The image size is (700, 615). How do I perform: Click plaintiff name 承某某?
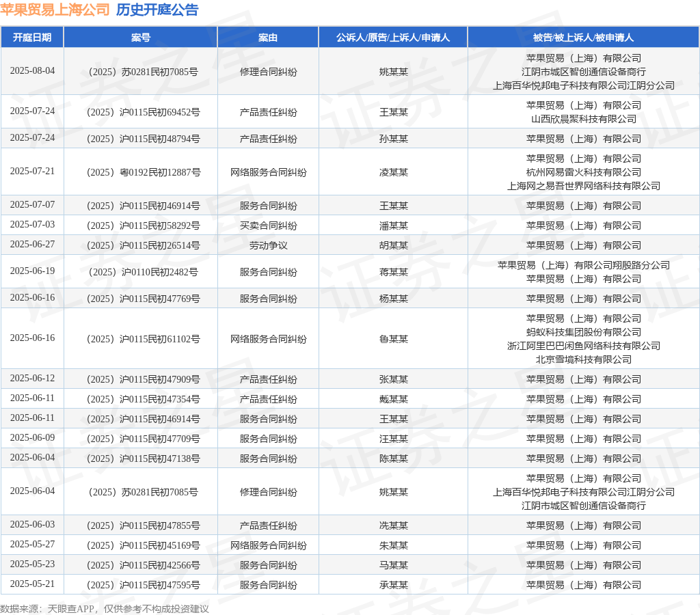pyautogui.click(x=393, y=585)
